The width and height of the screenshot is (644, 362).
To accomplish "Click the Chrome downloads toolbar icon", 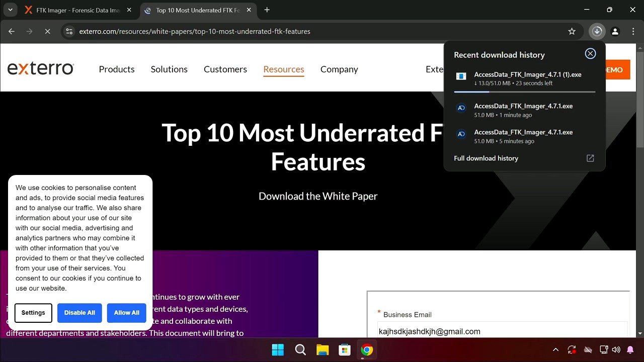I will 597,31.
